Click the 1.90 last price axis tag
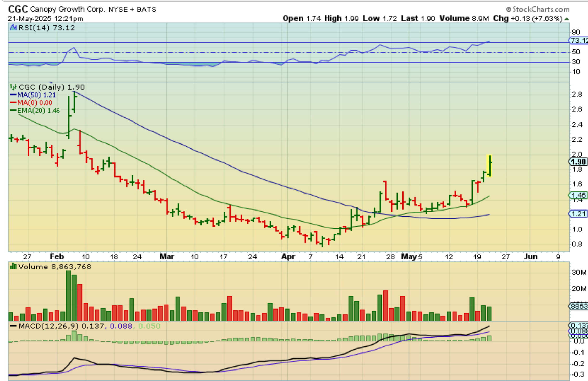This screenshot has height=381, width=588. (x=578, y=162)
